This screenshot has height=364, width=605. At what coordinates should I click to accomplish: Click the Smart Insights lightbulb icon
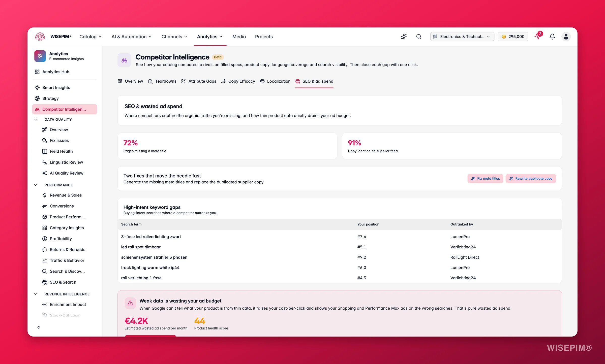coord(37,87)
